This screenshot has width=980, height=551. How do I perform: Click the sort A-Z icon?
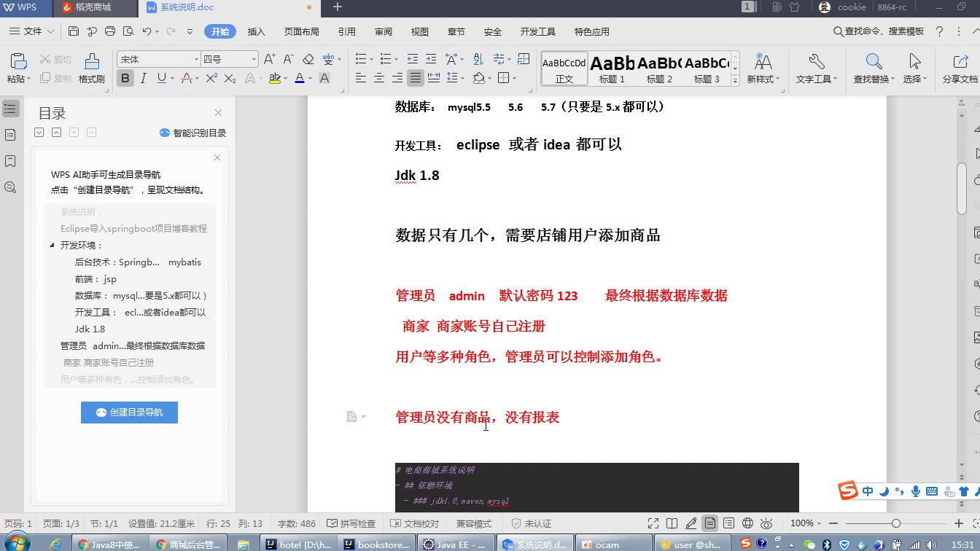(478, 59)
